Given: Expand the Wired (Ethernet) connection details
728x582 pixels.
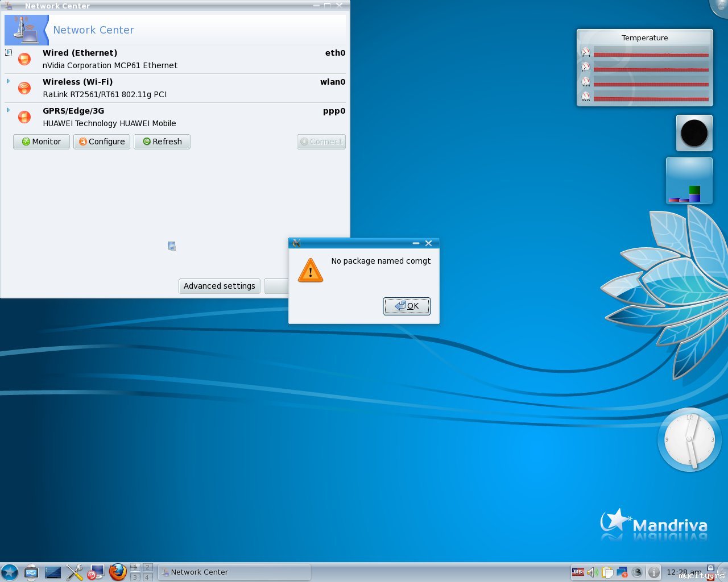Looking at the screenshot, I should click(9, 52).
